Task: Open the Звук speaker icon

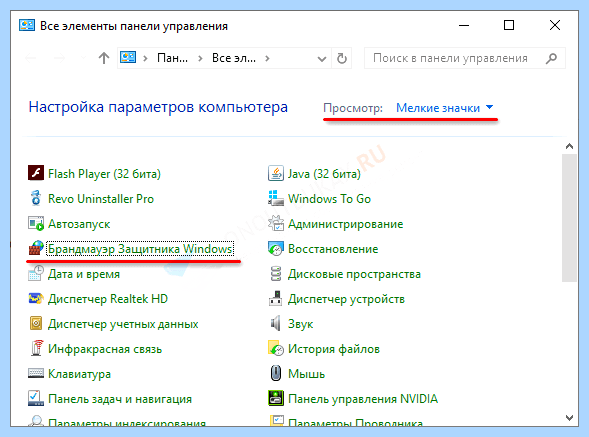Action: tap(275, 323)
